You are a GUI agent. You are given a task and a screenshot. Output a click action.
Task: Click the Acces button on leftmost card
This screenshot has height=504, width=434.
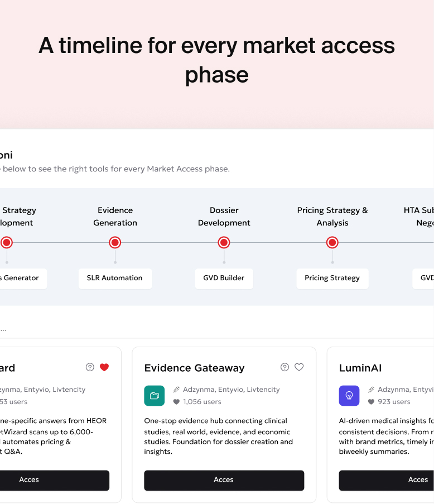coord(55,480)
